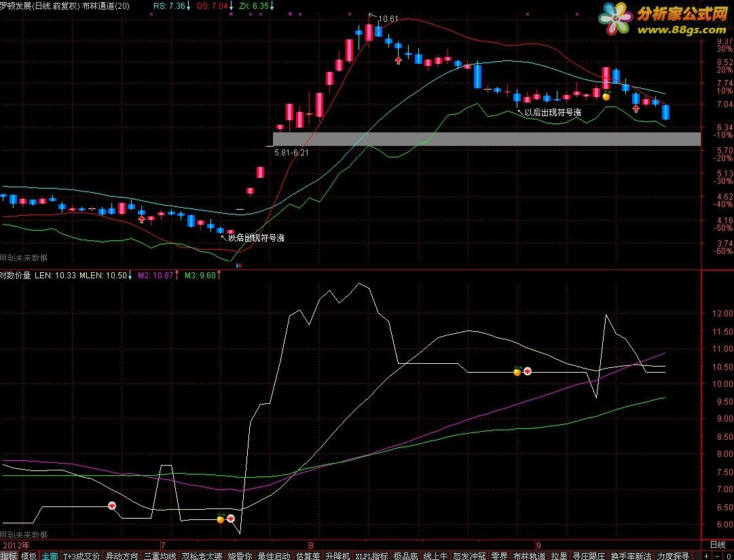Screen dimensions: 734x560
Task: Open the 升降机 indicator tab
Action: click(337, 556)
